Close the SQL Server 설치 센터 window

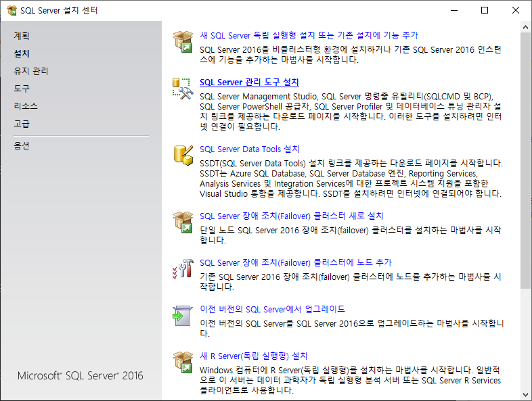pyautogui.click(x=516, y=11)
